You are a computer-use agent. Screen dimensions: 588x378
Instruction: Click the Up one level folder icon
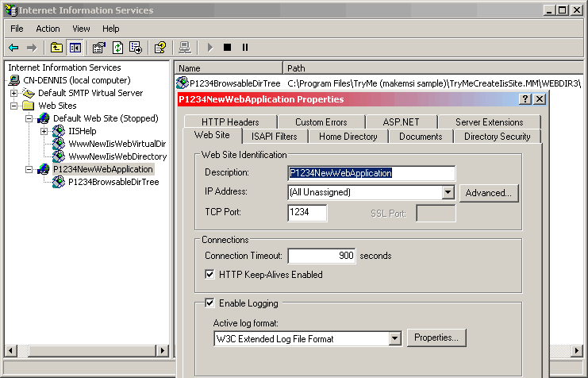[56, 48]
